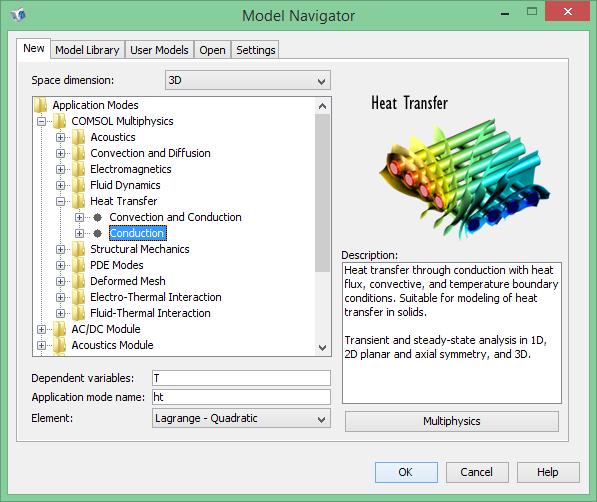Click the Structural Mechanics folder icon
The height and width of the screenshot is (502, 597).
pyautogui.click(x=78, y=249)
